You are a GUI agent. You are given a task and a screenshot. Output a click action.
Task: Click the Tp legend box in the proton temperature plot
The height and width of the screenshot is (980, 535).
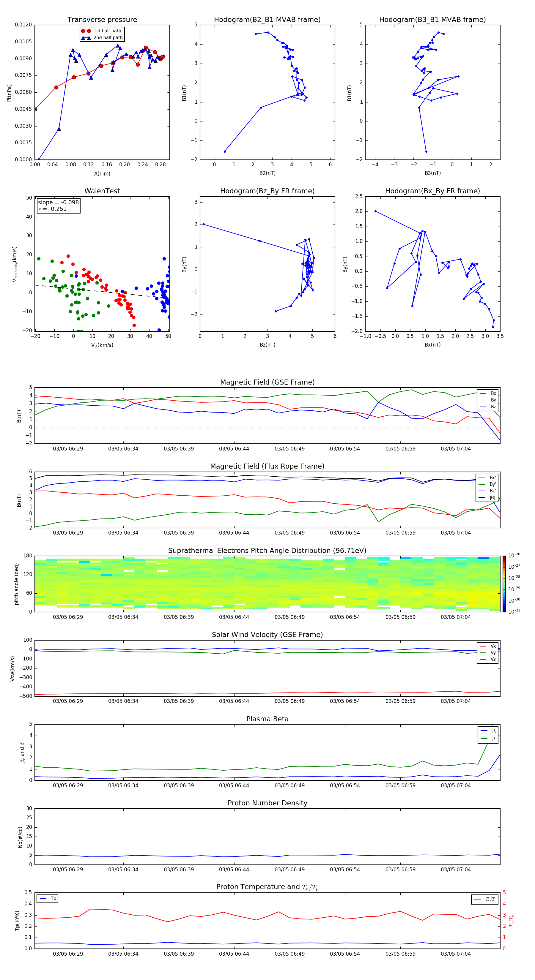tap(47, 899)
